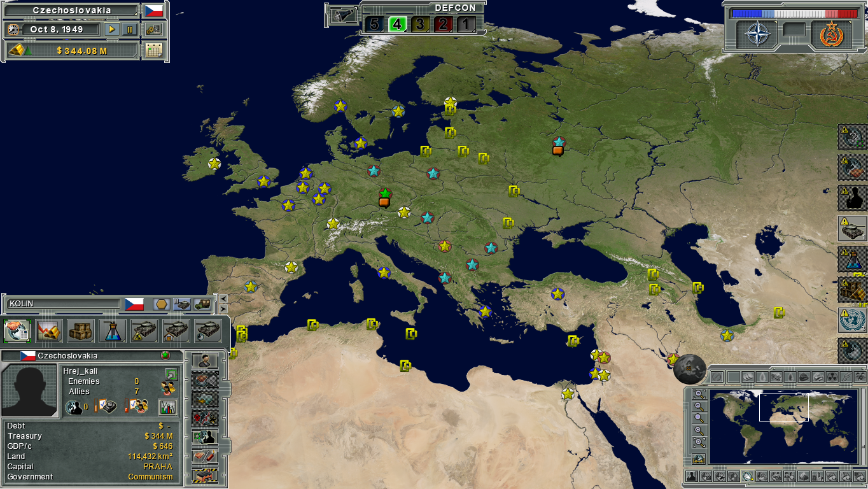Image resolution: width=868 pixels, height=489 pixels.
Task: Click the gold bars treasury icon
Action: click(x=17, y=50)
